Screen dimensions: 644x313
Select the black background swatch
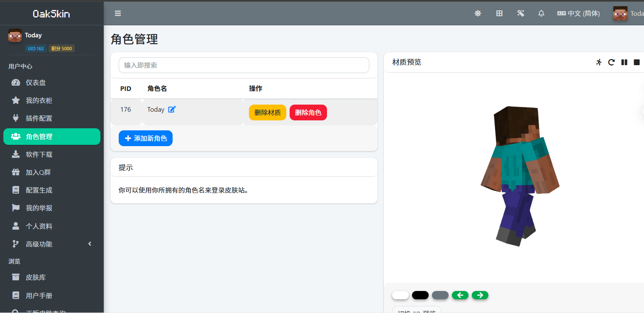[420, 295]
